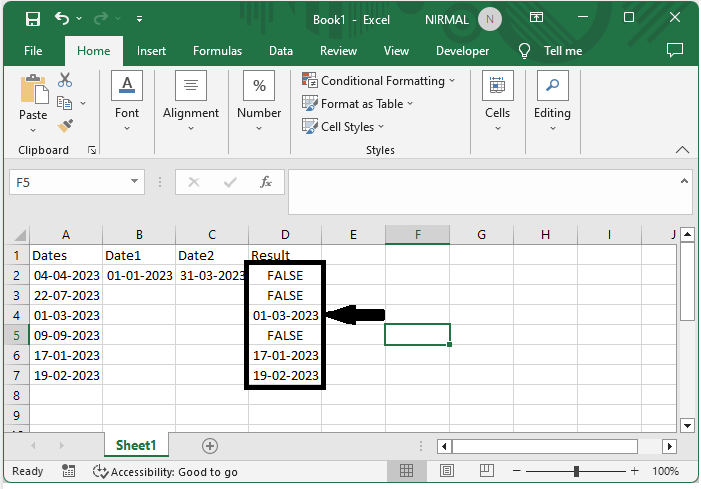Open the Review tab
The height and width of the screenshot is (489, 701).
[338, 51]
